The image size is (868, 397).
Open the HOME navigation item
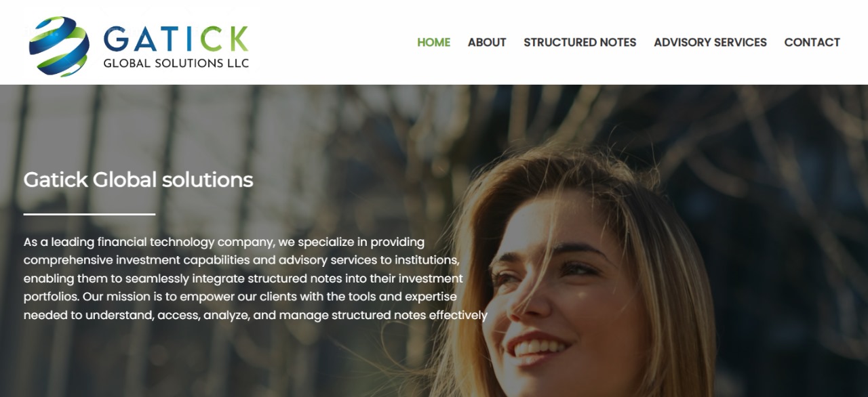click(433, 42)
